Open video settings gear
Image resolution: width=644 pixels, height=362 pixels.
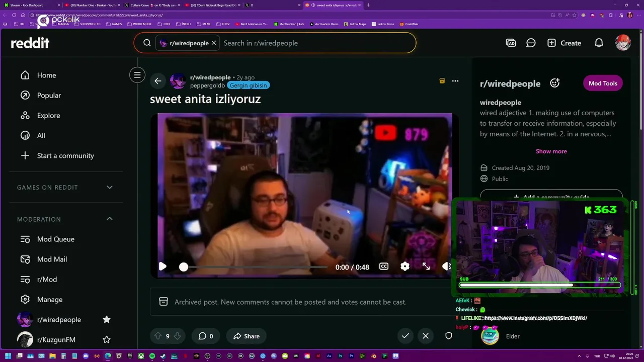tap(405, 266)
